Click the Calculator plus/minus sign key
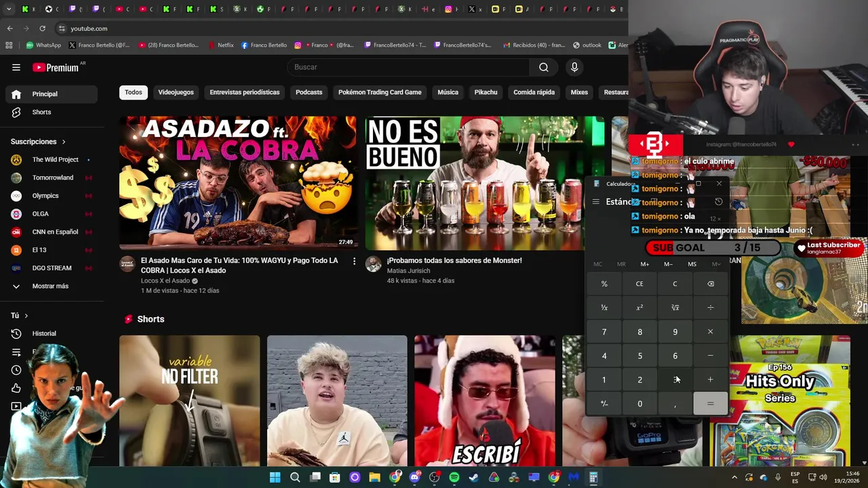Image resolution: width=868 pixels, height=488 pixels. point(604,404)
